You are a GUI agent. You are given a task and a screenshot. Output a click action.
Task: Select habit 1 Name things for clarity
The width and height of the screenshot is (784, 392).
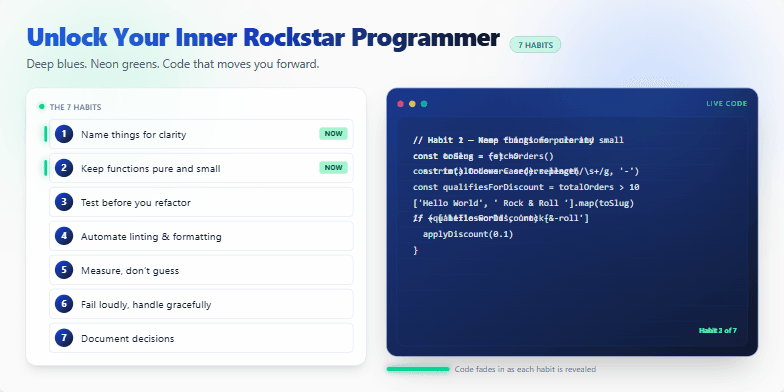pos(201,134)
